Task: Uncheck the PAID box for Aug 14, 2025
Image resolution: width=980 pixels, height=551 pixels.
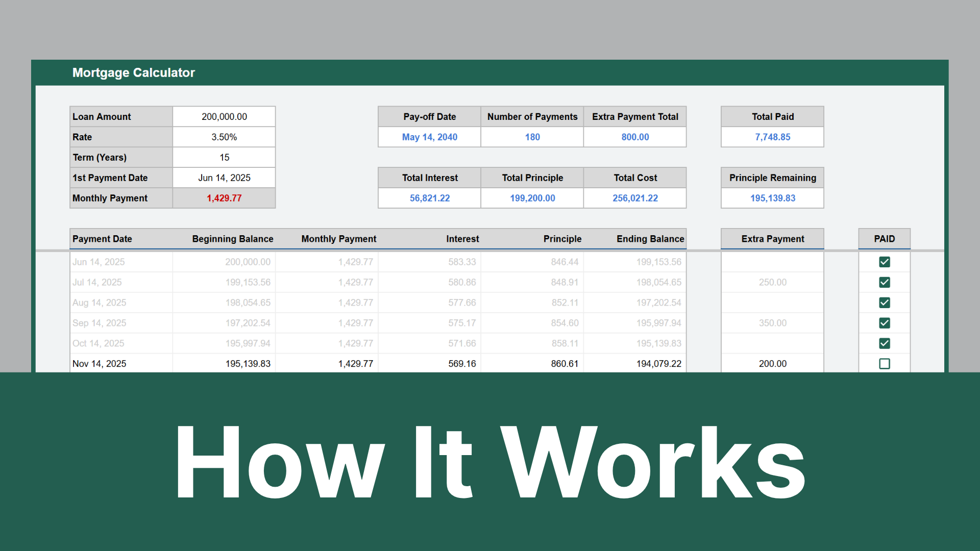Action: point(885,303)
